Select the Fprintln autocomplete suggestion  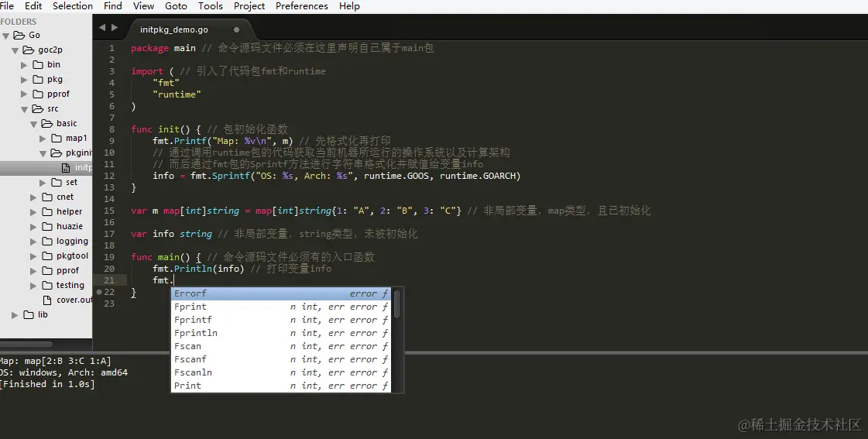point(280,333)
